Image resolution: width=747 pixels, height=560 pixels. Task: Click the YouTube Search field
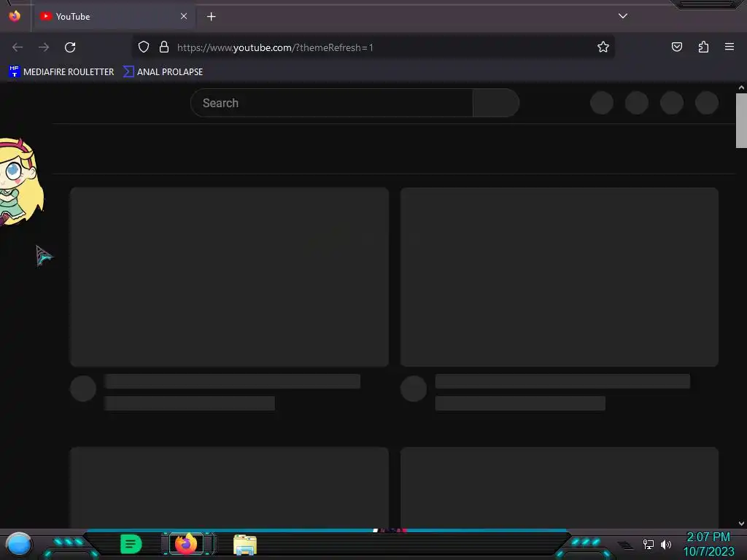coord(332,103)
